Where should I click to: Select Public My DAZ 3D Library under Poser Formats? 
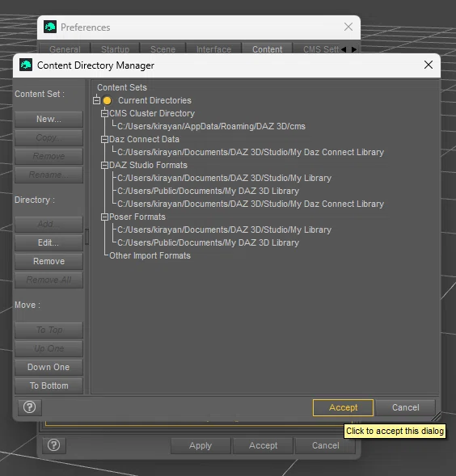208,243
